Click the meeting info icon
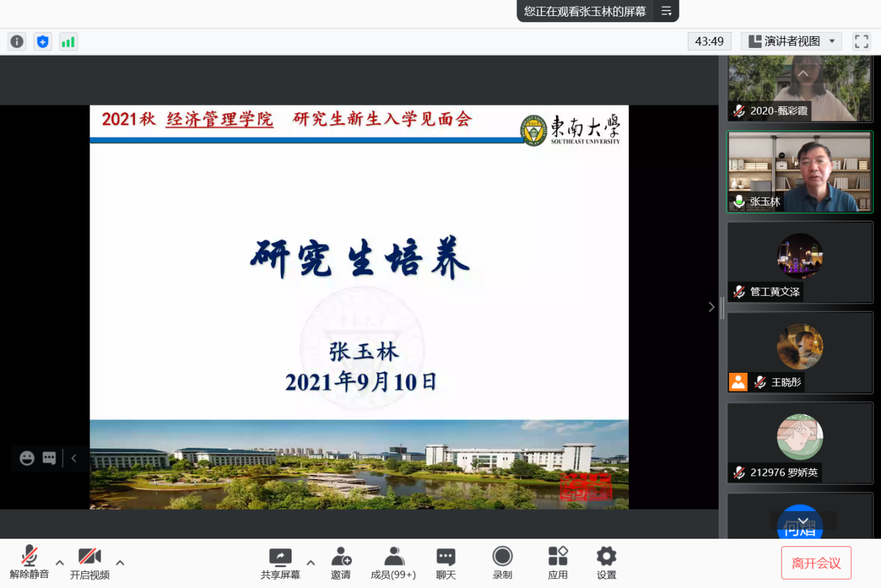The width and height of the screenshot is (881, 588). [x=17, y=42]
